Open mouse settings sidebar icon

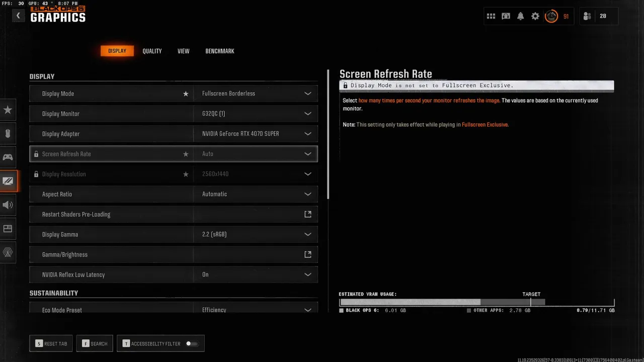tap(8, 134)
